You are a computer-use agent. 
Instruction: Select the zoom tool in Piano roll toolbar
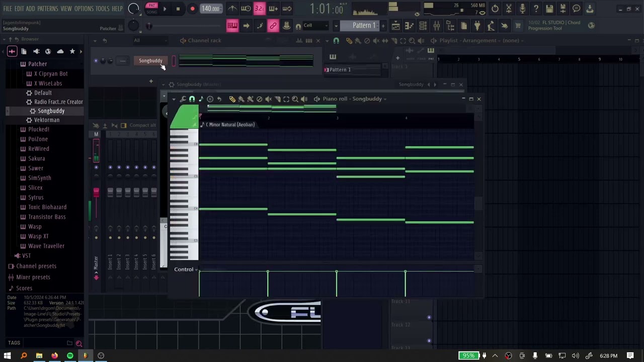click(295, 99)
